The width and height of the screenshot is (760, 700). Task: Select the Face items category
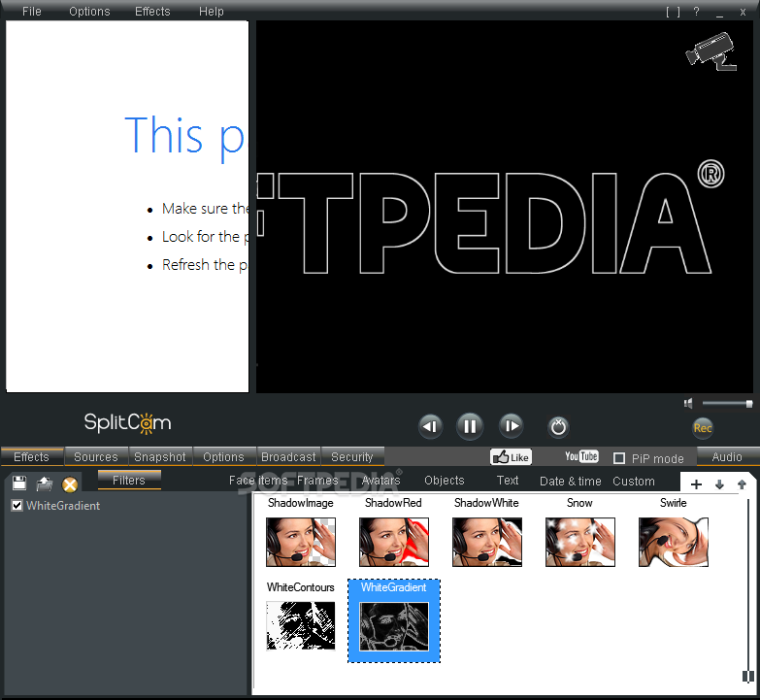pyautogui.click(x=258, y=481)
